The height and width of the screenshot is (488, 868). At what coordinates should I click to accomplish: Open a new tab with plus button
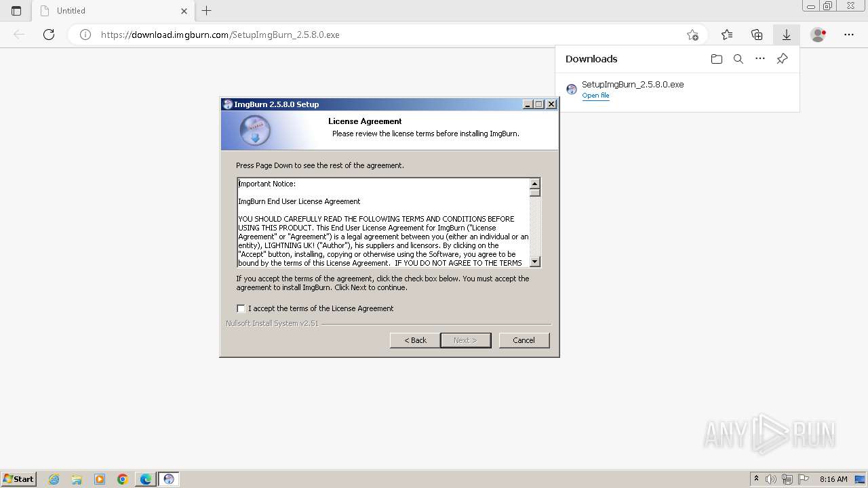point(207,11)
